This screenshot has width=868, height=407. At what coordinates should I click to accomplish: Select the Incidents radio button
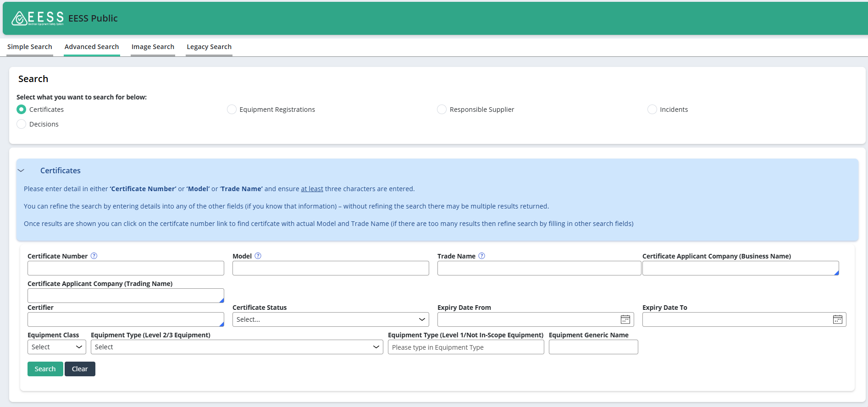click(x=652, y=110)
